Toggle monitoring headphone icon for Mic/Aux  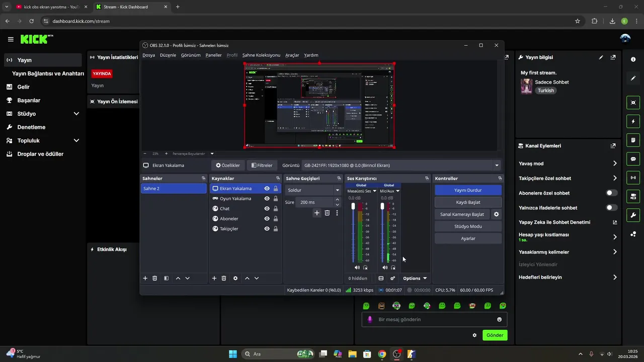(x=393, y=267)
